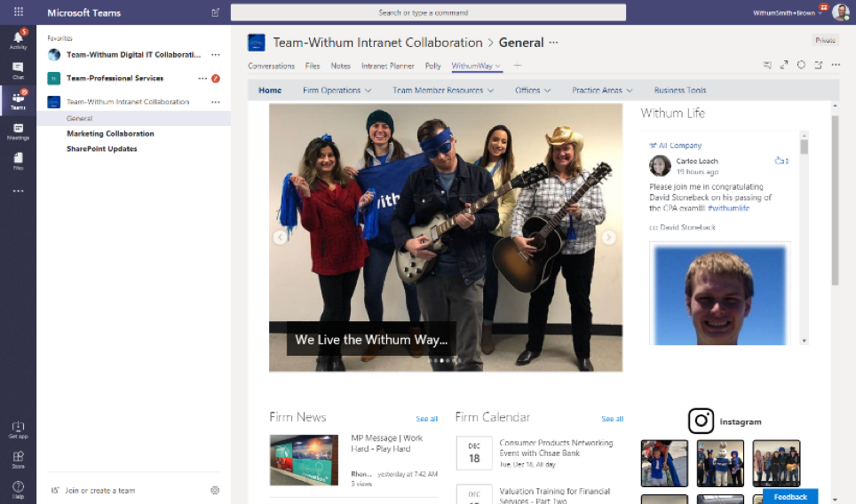Go to next carousel slide
Viewport: 856px width, 504px height.
pos(608,237)
